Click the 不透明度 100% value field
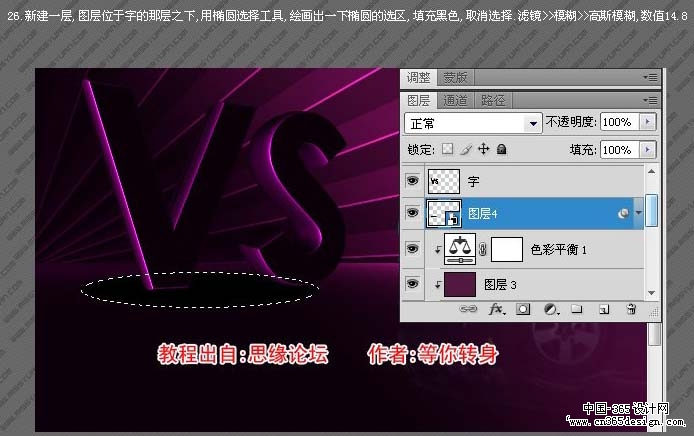Screen dimensions: 694x436 click(x=620, y=122)
